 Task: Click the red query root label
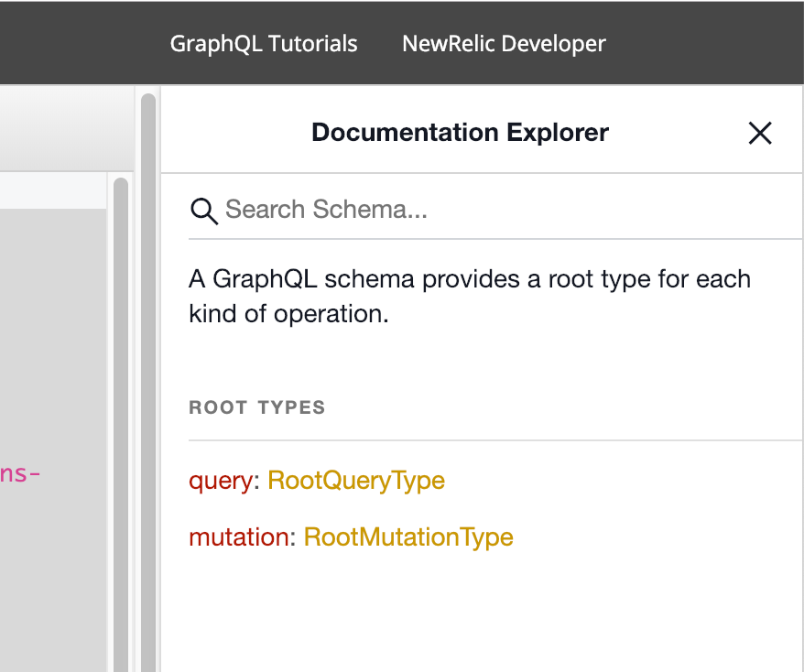point(220,481)
